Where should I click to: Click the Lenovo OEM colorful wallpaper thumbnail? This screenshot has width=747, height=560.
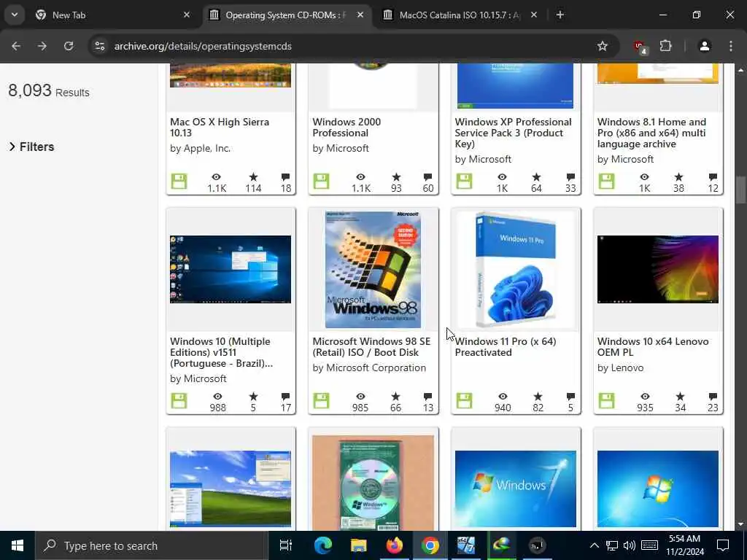(x=658, y=269)
